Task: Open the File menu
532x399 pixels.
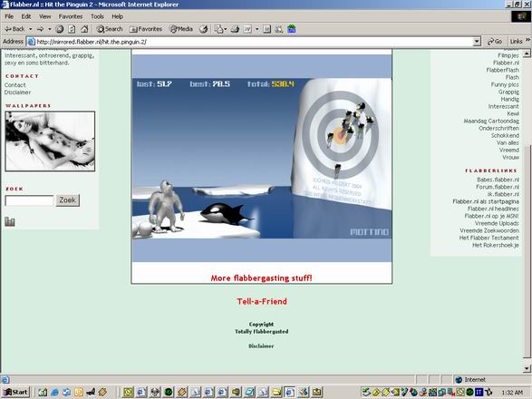Action: click(9, 16)
